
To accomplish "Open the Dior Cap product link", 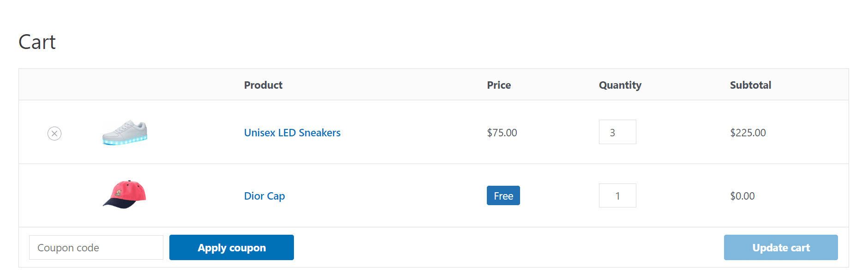I will pyautogui.click(x=264, y=196).
